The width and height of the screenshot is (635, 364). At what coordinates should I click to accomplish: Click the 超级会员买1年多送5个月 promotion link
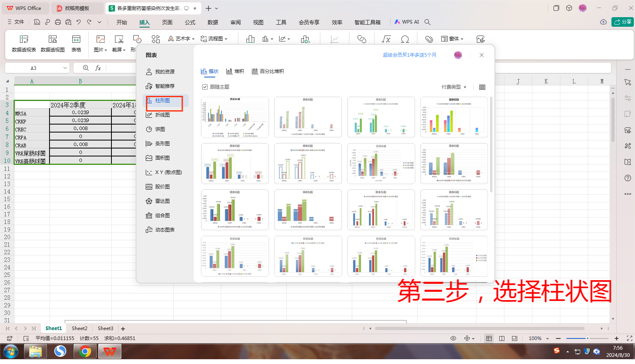(x=409, y=55)
